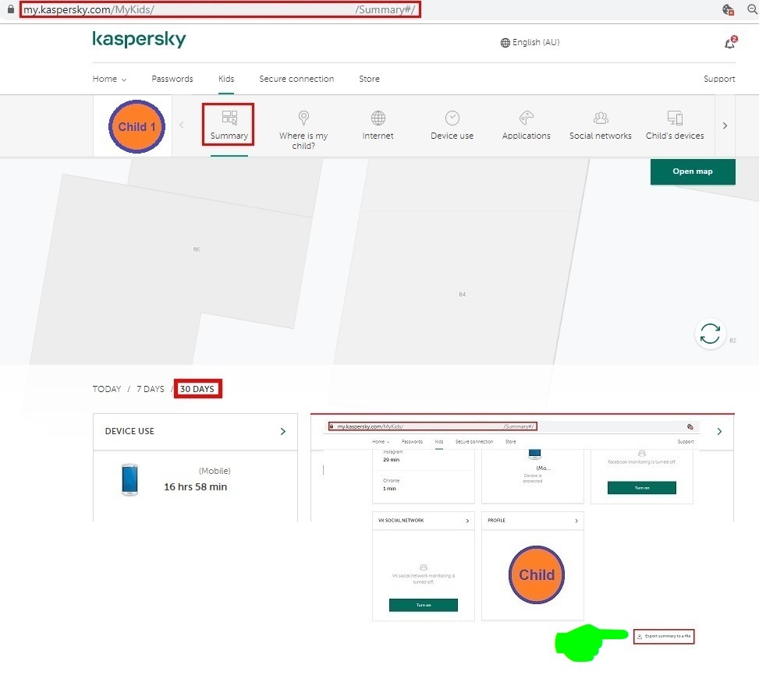Click the Open map button
Image resolution: width=759 pixels, height=700 pixels.
[693, 171]
